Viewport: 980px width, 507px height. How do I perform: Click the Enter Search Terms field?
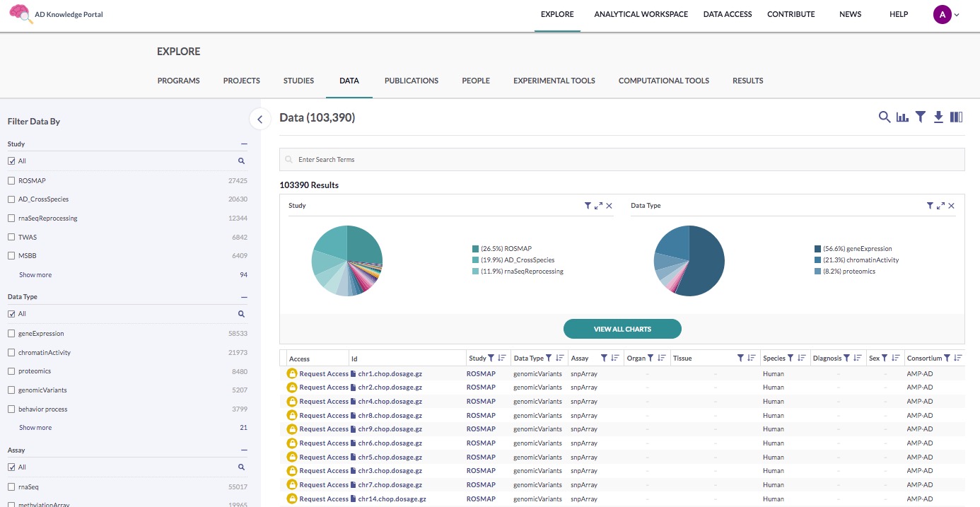tap(622, 160)
